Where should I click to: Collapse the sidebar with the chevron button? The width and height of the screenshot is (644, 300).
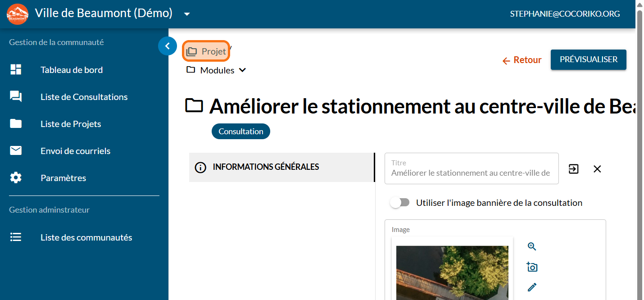[167, 46]
